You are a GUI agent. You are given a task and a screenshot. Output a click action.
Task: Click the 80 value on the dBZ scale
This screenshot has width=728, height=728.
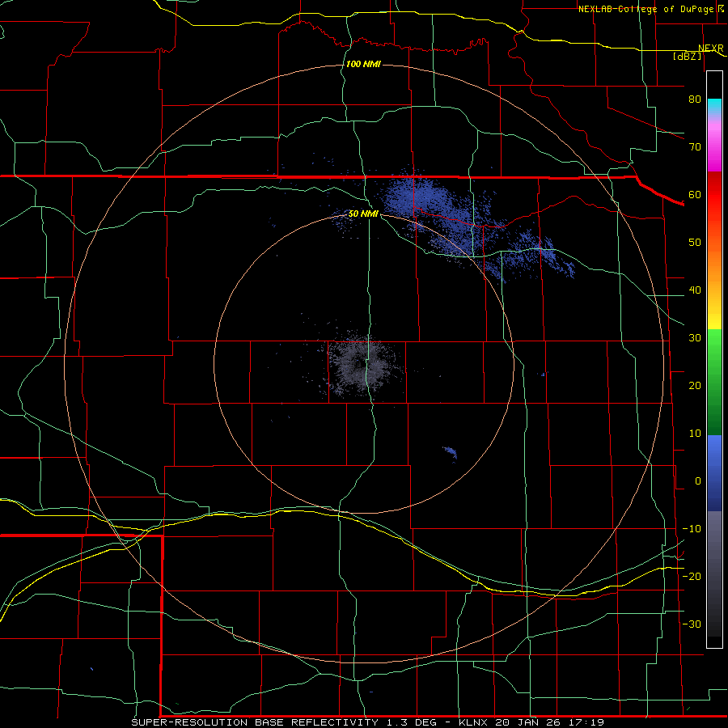tap(695, 99)
